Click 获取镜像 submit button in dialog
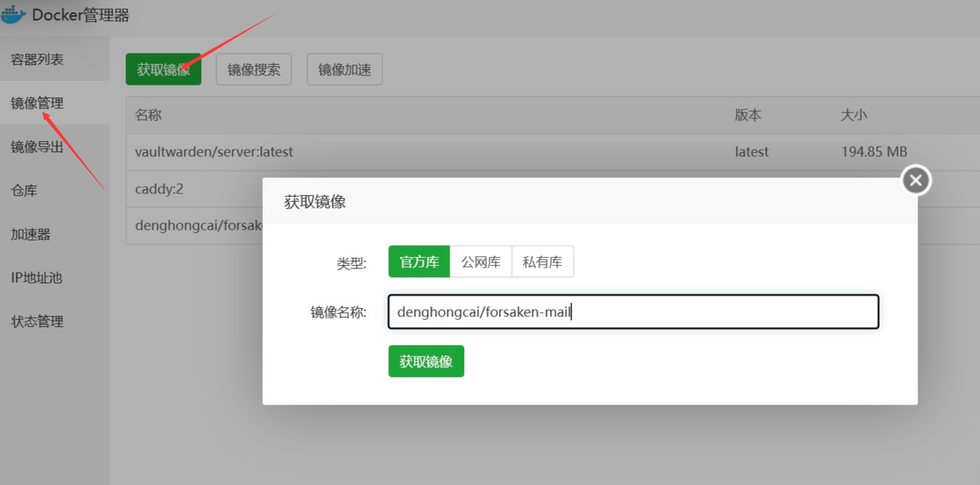980x485 pixels. coord(426,361)
